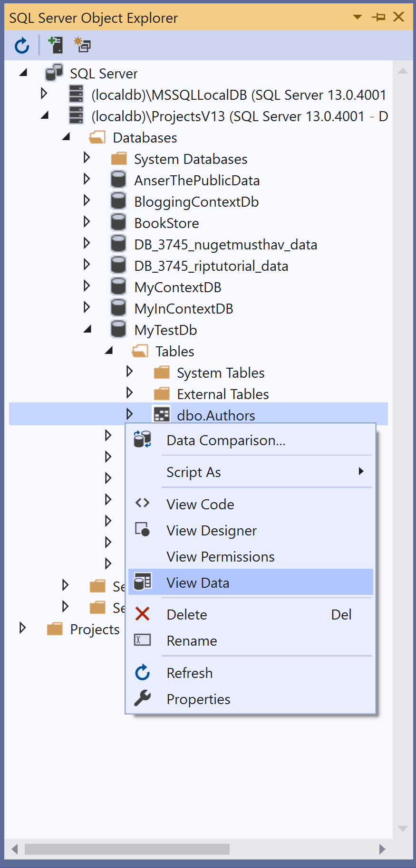
Task: Choose Delete in context menu
Action: 251,614
